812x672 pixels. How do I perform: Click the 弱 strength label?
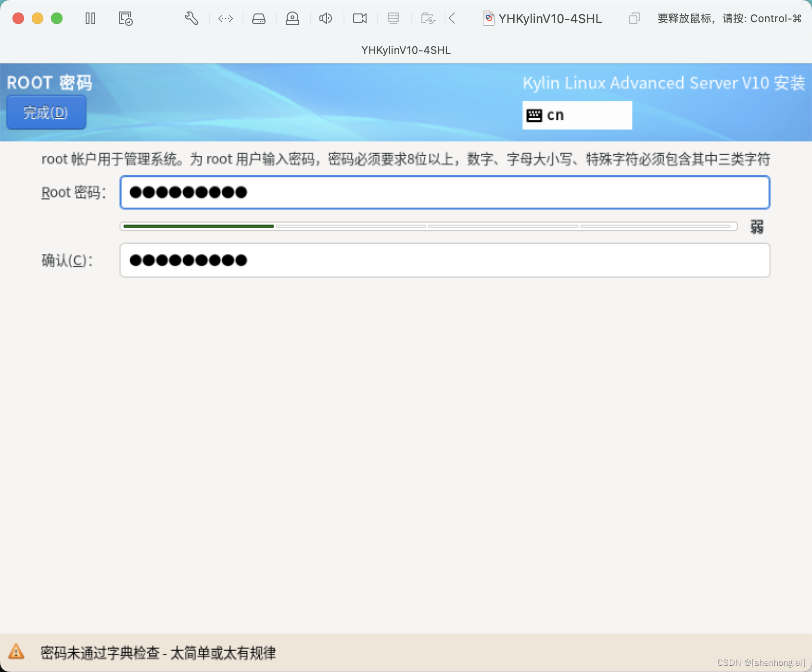(x=757, y=227)
